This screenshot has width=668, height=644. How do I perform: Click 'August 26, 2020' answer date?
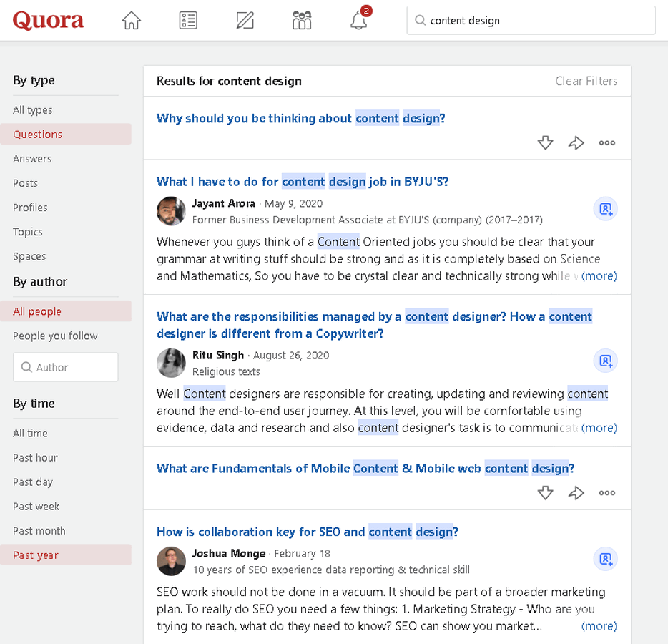pyautogui.click(x=291, y=356)
